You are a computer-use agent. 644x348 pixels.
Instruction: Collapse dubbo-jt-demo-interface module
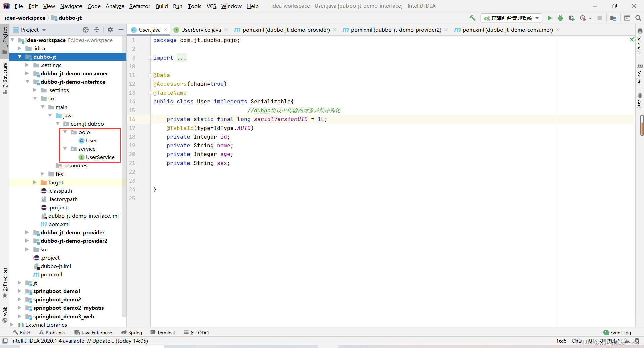coord(27,82)
